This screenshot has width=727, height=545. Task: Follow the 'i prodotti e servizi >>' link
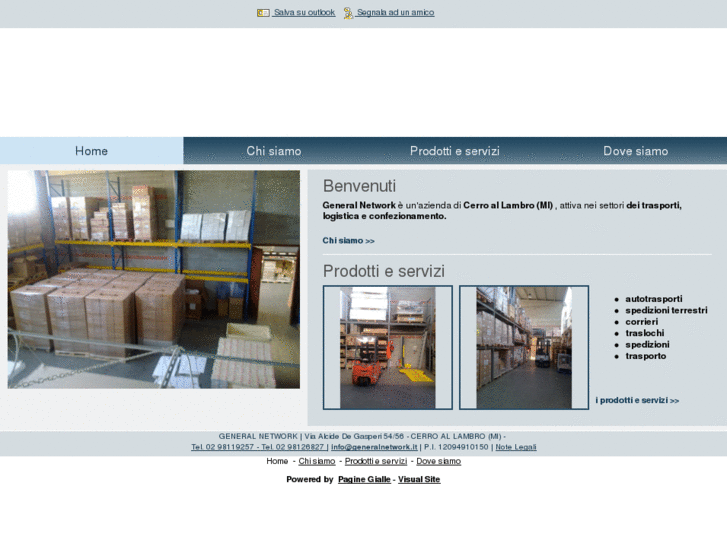coord(638,400)
